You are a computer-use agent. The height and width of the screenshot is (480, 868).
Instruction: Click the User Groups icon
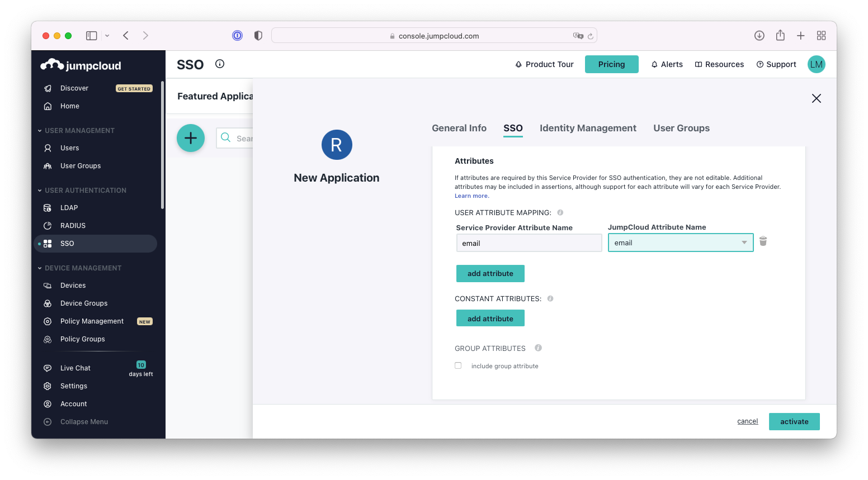(48, 166)
